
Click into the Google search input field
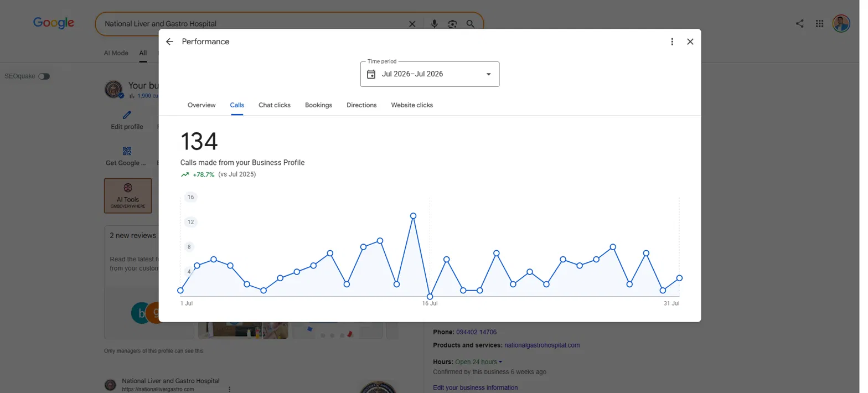point(252,24)
